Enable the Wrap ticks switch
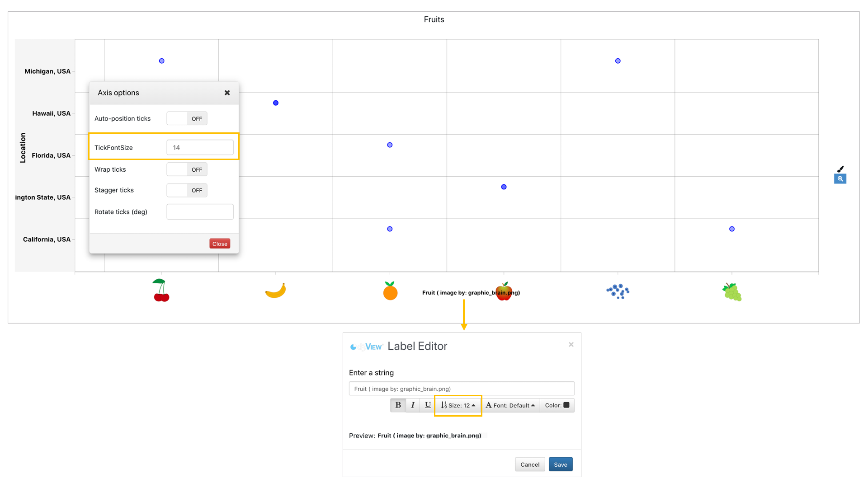Image resolution: width=868 pixels, height=488 pixels. [x=187, y=169]
